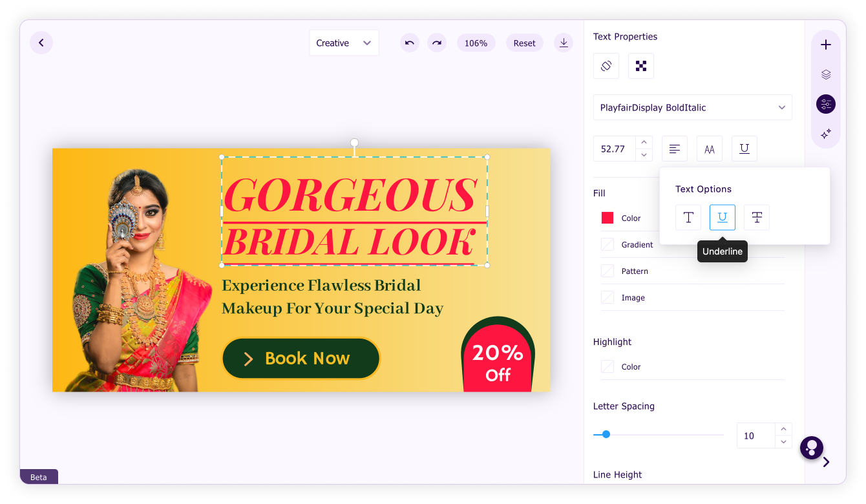This screenshot has height=504, width=866.
Task: Click the Book Now button on banner
Action: (x=301, y=358)
